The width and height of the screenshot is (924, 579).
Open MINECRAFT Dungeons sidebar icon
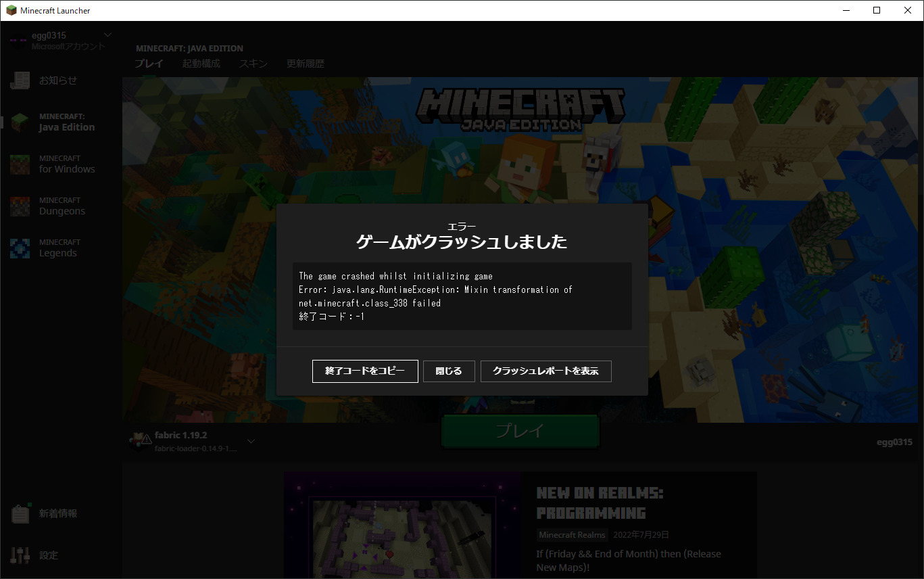tap(20, 206)
